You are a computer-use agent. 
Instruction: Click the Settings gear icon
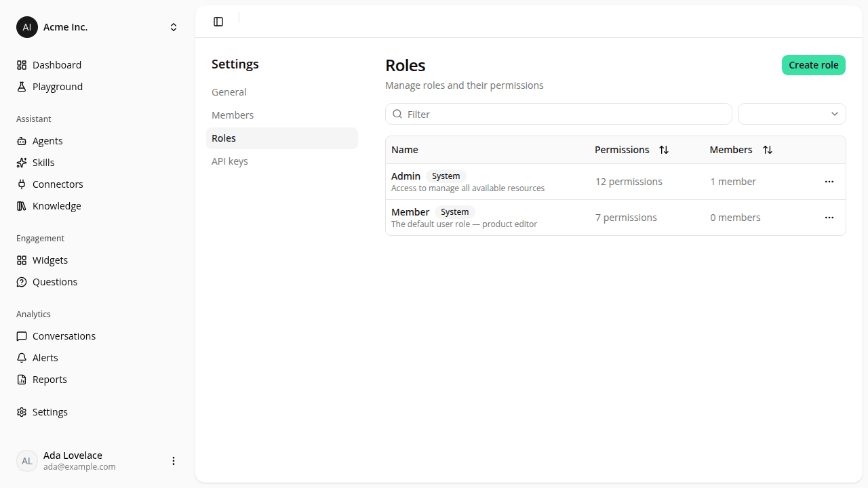click(x=22, y=412)
